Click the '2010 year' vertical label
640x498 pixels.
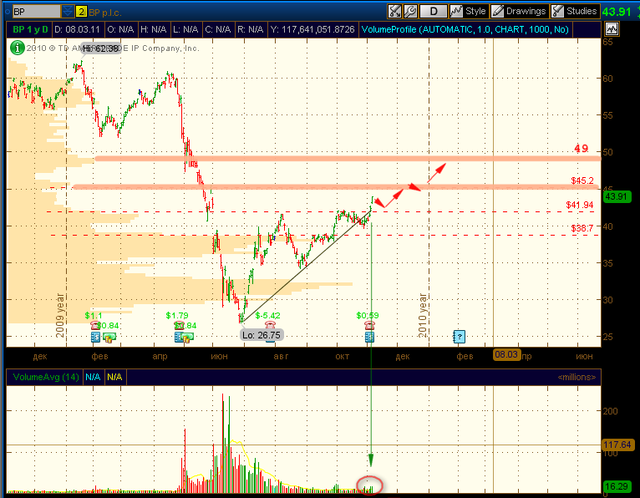point(422,315)
